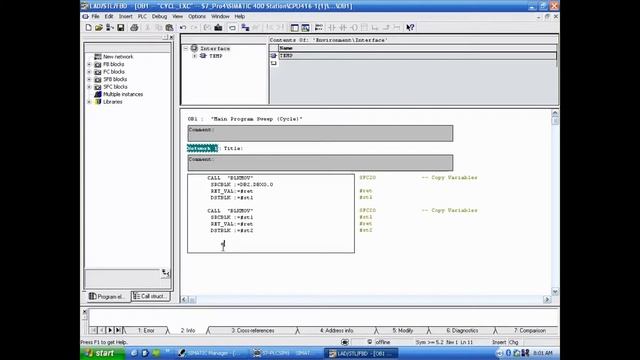Open the 4: Address info tab

point(336,331)
